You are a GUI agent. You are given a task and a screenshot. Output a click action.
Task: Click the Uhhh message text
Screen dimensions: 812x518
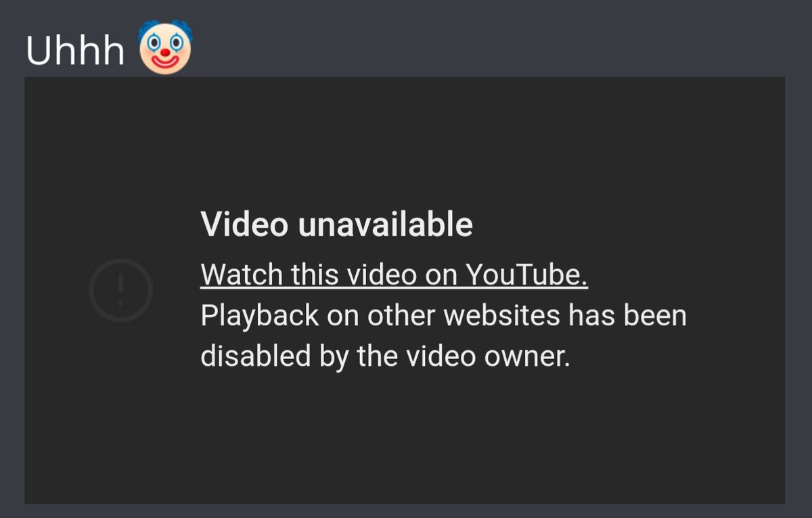pyautogui.click(x=75, y=49)
